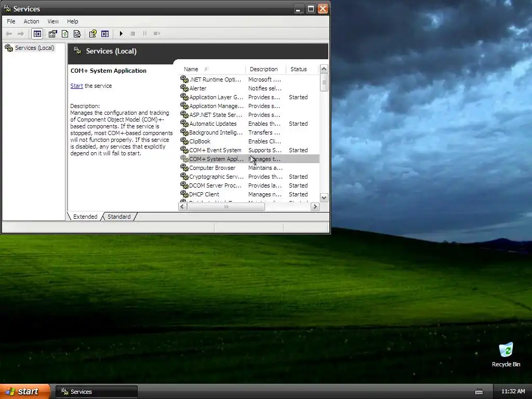Click the horizontal scrollbar thumb
This screenshot has height=399, width=532.
[226, 206]
